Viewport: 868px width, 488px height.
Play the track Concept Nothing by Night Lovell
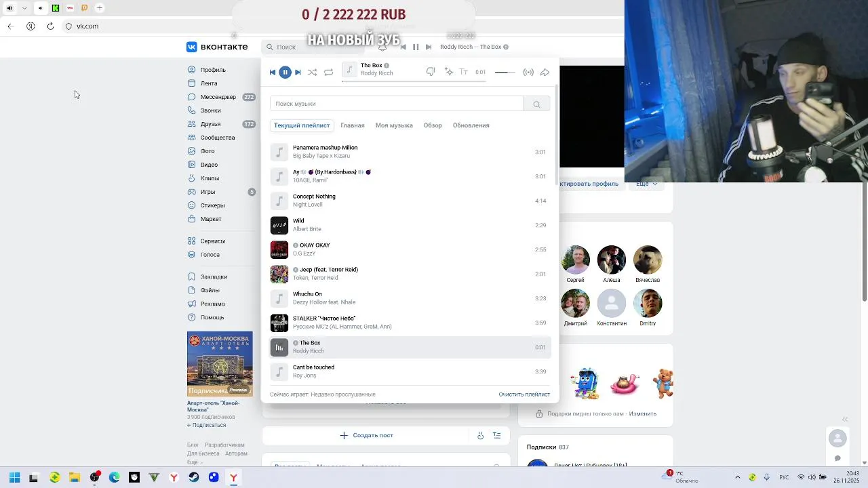pos(410,201)
